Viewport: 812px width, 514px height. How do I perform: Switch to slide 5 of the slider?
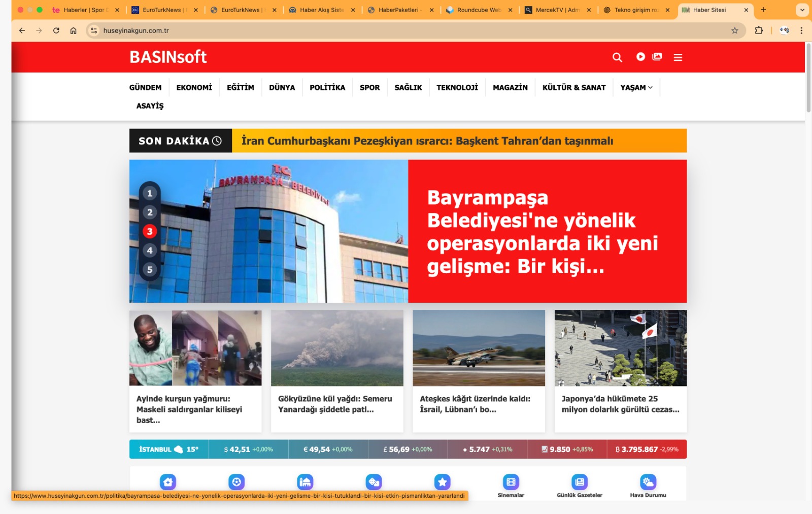point(149,269)
